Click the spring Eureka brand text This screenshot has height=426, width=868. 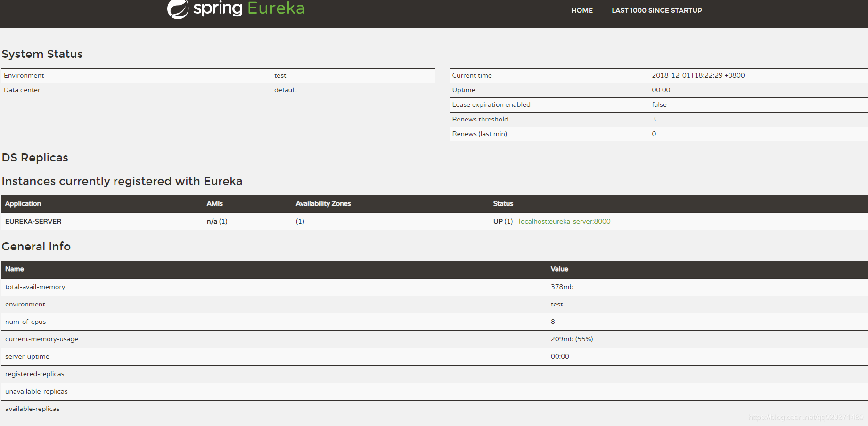click(249, 8)
